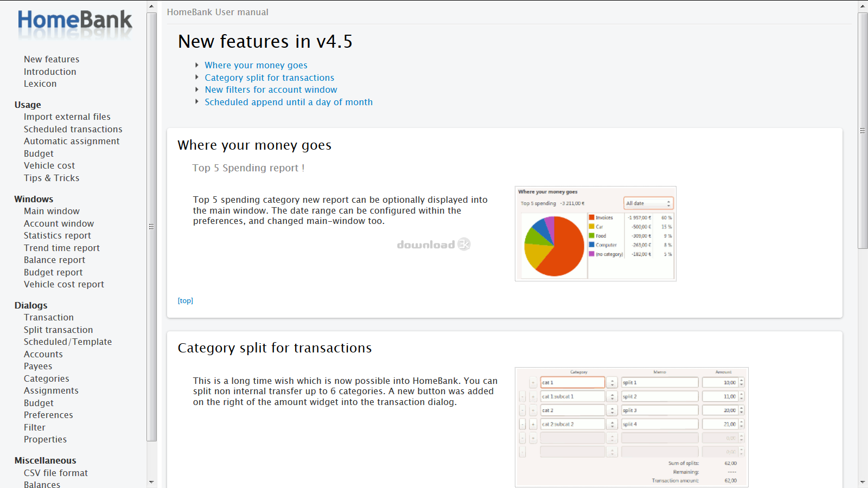Jump to Category split for transactions
Viewport: 868px width, 488px height.
pos(270,78)
